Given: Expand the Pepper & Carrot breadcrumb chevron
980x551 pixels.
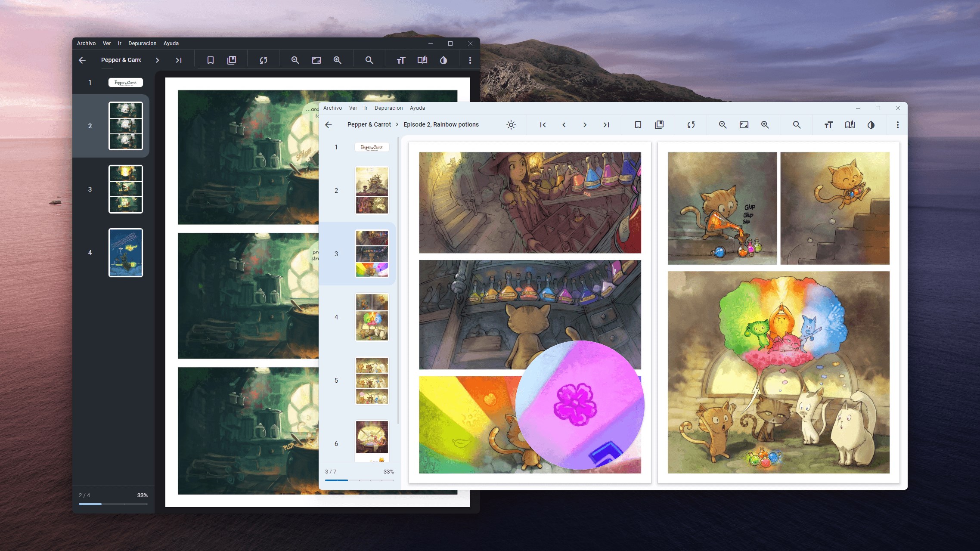Looking at the screenshot, I should click(x=396, y=124).
